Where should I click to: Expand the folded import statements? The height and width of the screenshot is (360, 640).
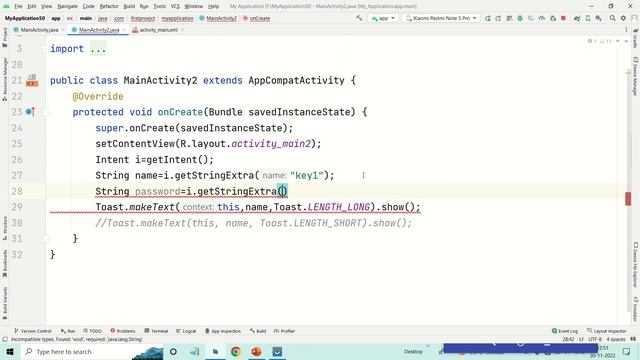pos(98,49)
